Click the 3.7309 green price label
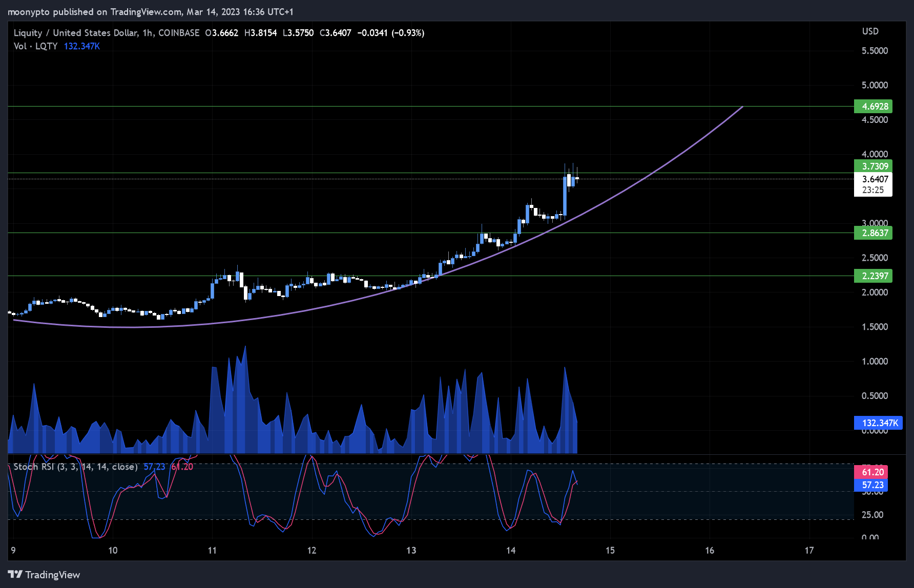 pos(874,166)
